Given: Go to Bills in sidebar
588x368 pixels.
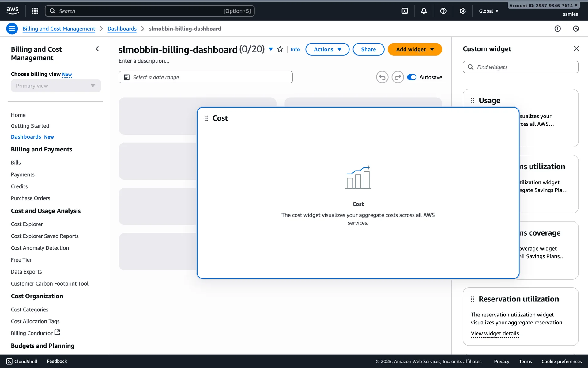Looking at the screenshot, I should 16,163.
